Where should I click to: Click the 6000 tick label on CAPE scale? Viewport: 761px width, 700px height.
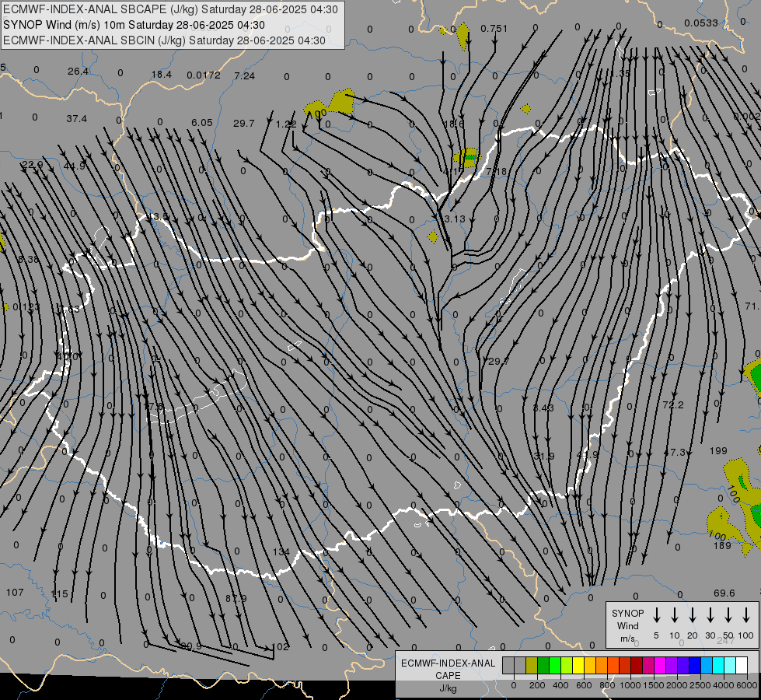click(x=747, y=685)
